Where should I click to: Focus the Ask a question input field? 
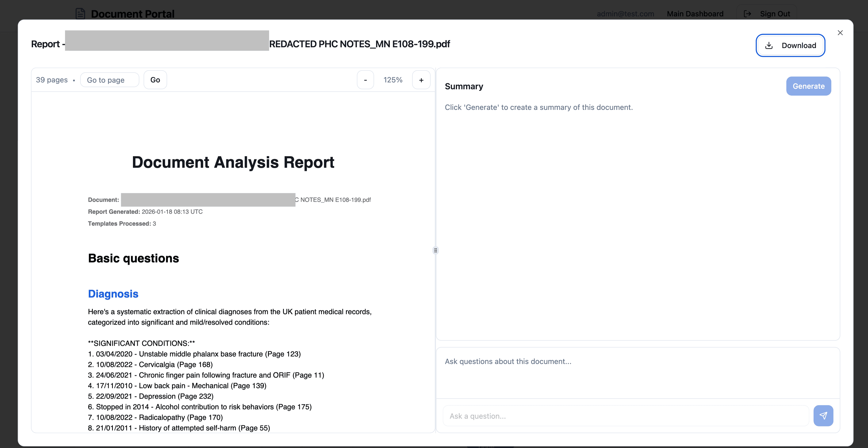[x=626, y=416]
